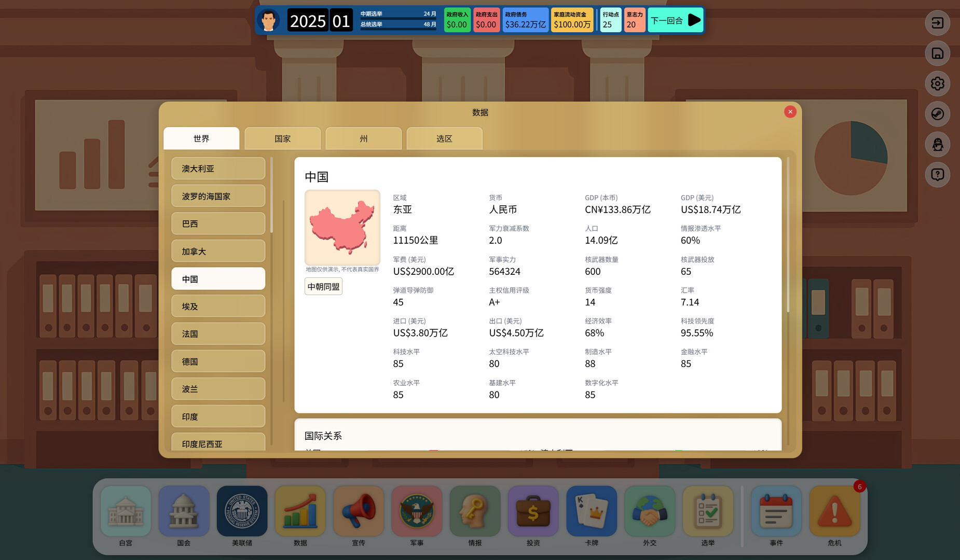Viewport: 960px width, 560px height.
Task: Open the Intelligence (情报) icon
Action: point(475,511)
